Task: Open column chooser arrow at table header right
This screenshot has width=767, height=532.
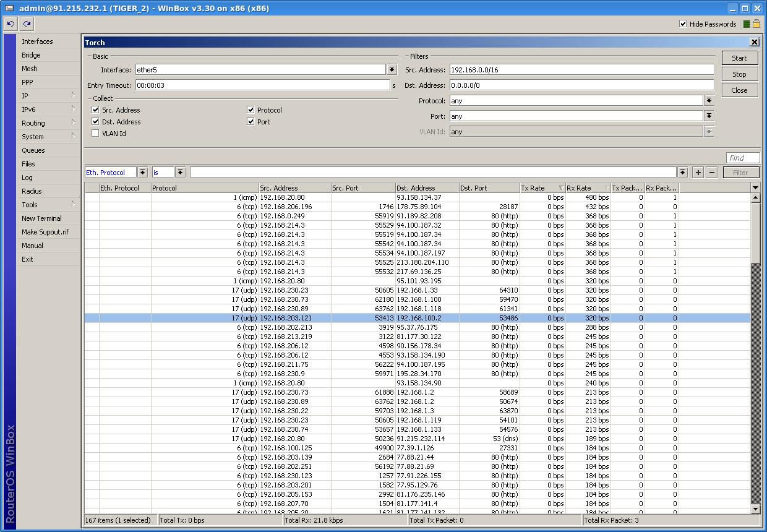Action: [x=755, y=187]
